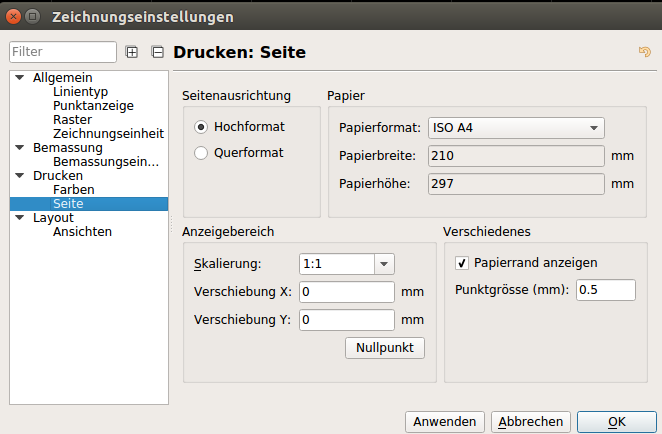
Task: Open Farben settings in tree
Action: [x=74, y=189]
